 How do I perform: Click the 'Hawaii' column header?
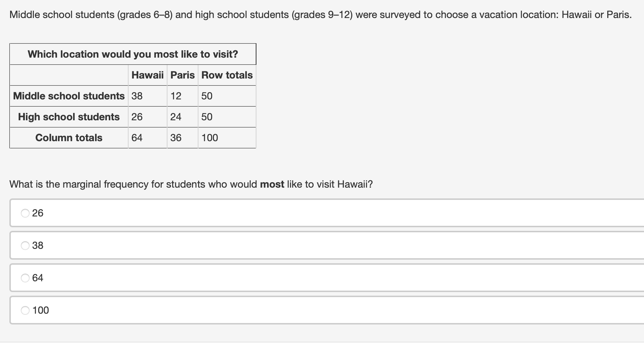(x=147, y=75)
